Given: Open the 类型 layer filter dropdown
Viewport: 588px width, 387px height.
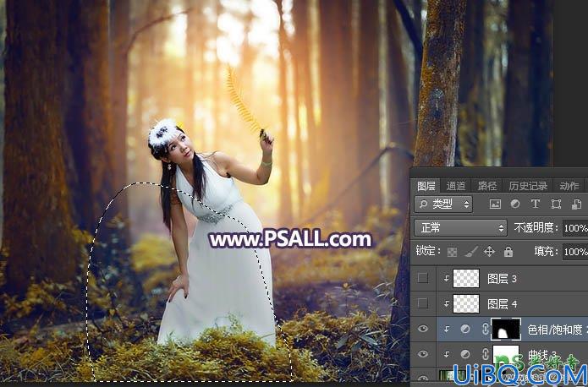Looking at the screenshot, I should point(443,204).
